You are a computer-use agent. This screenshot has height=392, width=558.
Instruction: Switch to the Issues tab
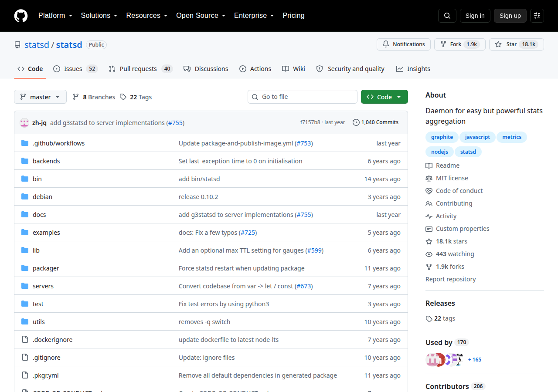[x=75, y=69]
